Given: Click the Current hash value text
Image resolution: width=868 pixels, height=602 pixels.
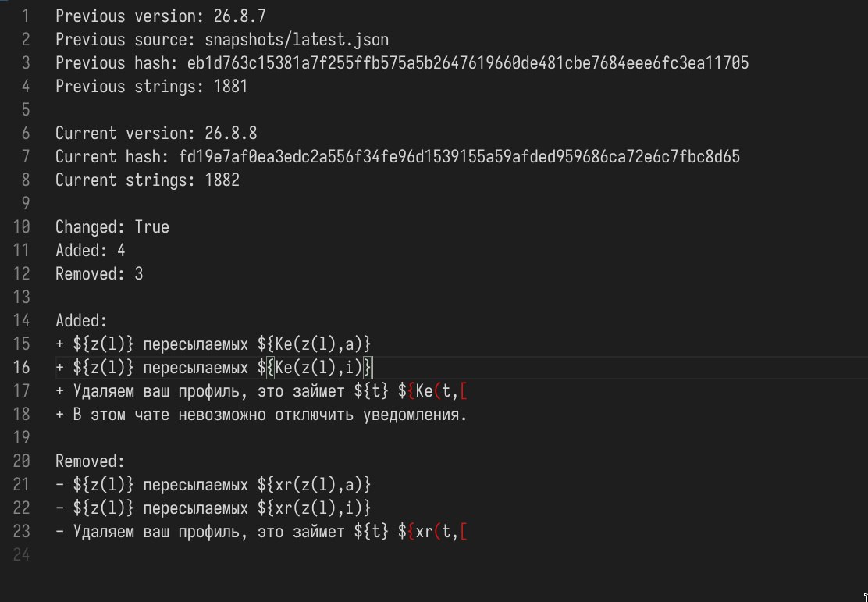Looking at the screenshot, I should tap(459, 157).
